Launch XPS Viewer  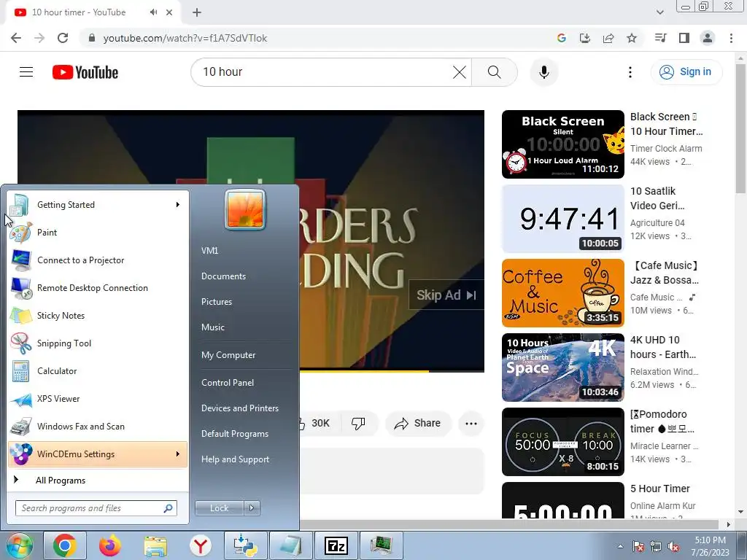click(98, 399)
